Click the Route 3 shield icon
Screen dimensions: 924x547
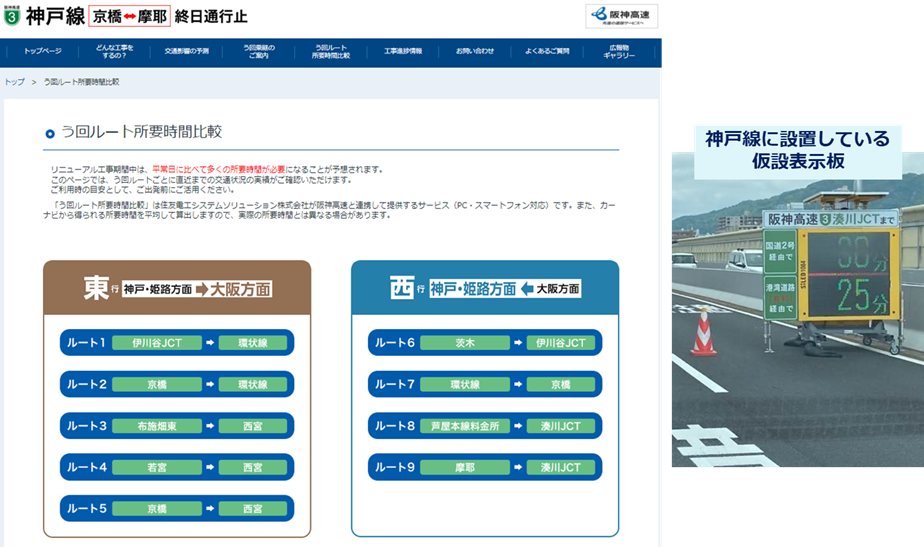(12, 16)
